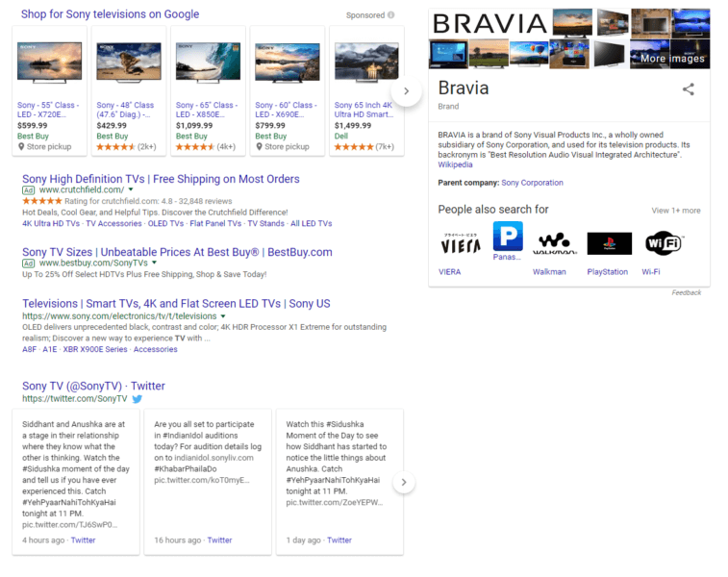Click star rating of Dell Sony 65 Inch listing

coord(354,147)
